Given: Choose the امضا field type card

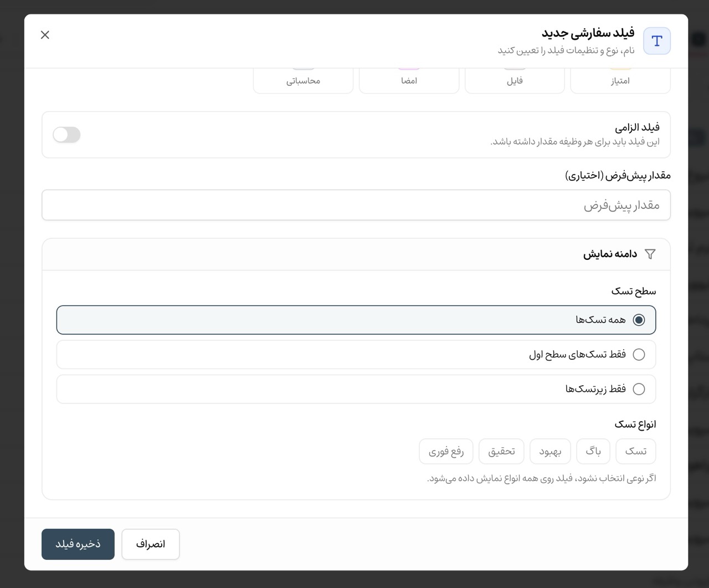Looking at the screenshot, I should tap(409, 80).
